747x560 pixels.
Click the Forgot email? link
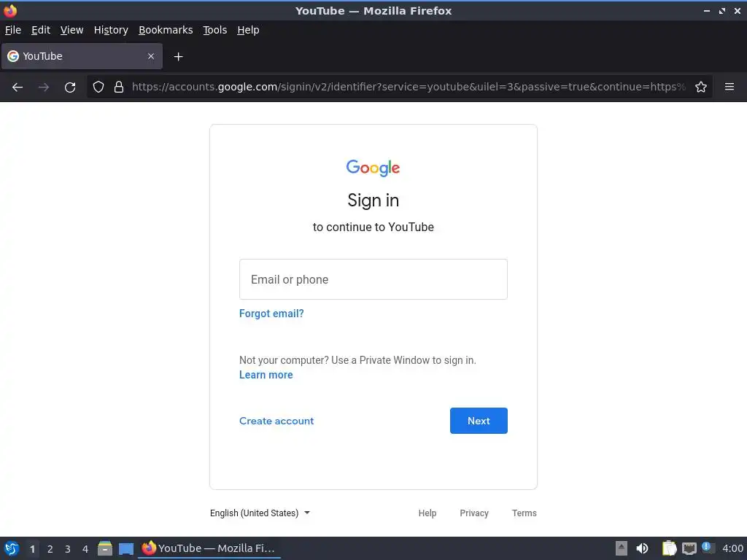pyautogui.click(x=271, y=314)
